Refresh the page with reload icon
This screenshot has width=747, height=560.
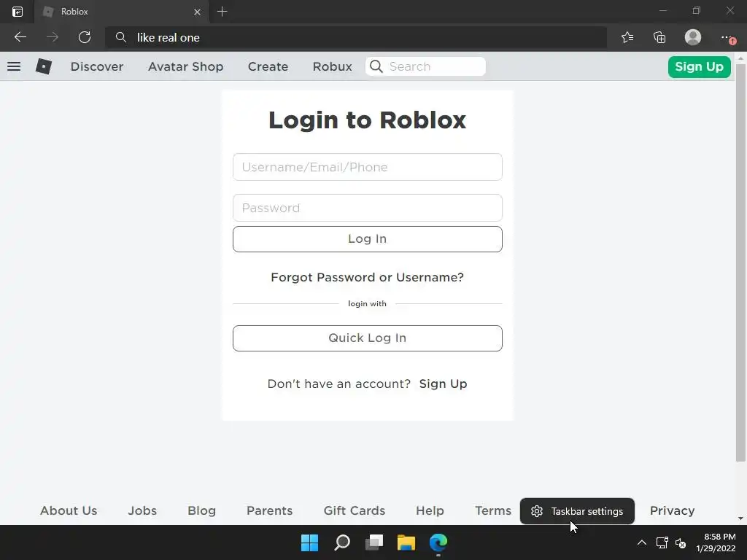[x=85, y=37]
